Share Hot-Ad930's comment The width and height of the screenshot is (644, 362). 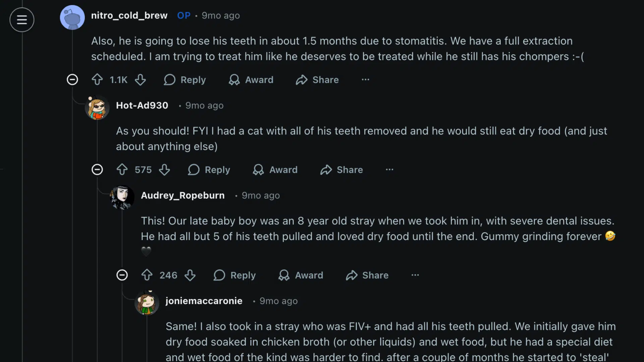pos(341,170)
